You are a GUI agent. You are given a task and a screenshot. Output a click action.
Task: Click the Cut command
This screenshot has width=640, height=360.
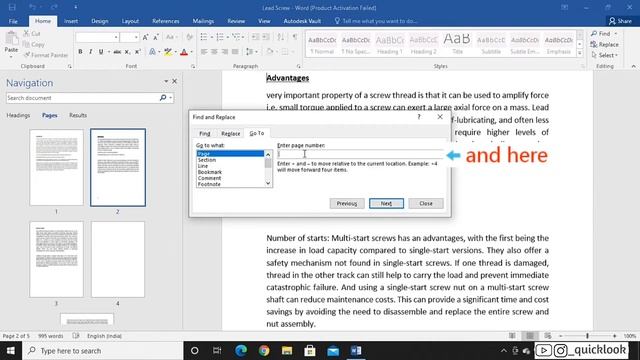(x=32, y=33)
